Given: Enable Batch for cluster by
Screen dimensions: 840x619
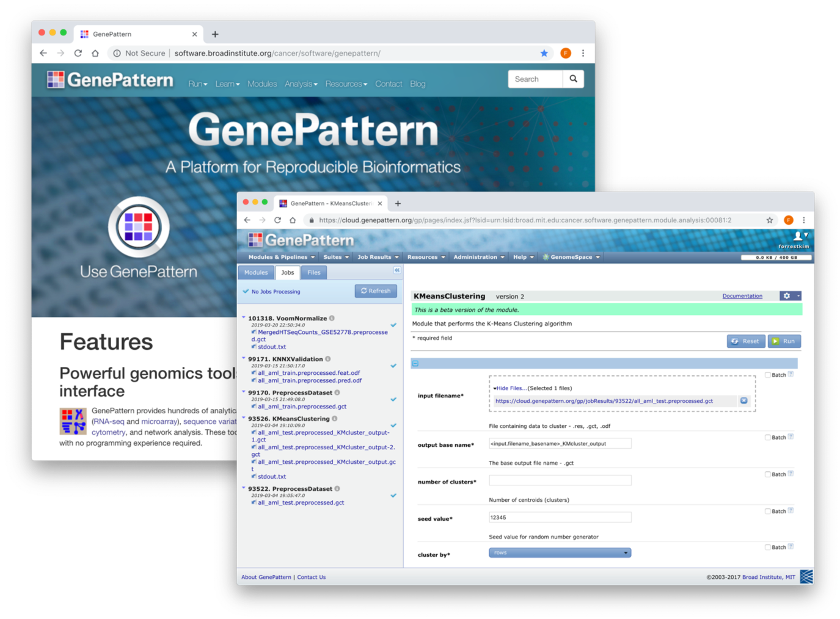Looking at the screenshot, I should click(x=768, y=547).
